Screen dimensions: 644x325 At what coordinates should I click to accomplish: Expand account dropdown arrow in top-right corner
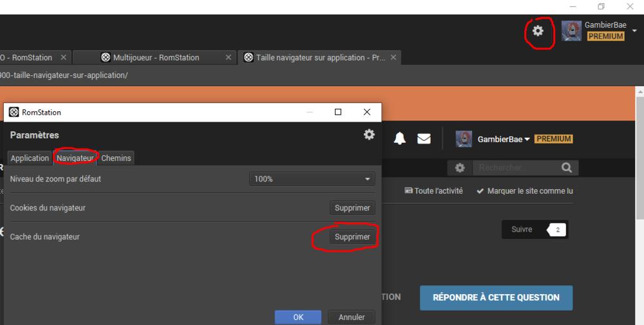point(634,31)
